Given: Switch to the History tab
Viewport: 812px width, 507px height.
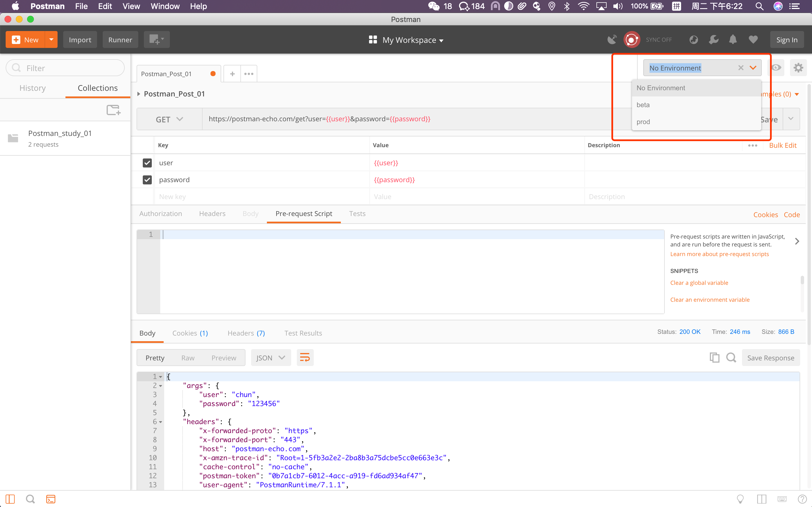Looking at the screenshot, I should [x=32, y=88].
